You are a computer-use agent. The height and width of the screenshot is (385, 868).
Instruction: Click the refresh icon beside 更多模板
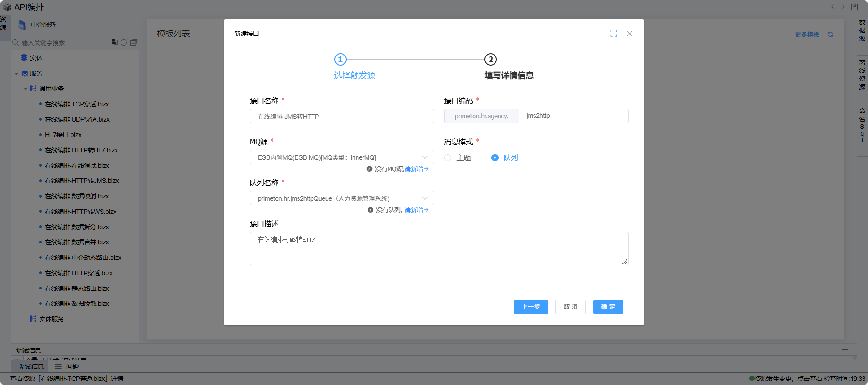[830, 35]
